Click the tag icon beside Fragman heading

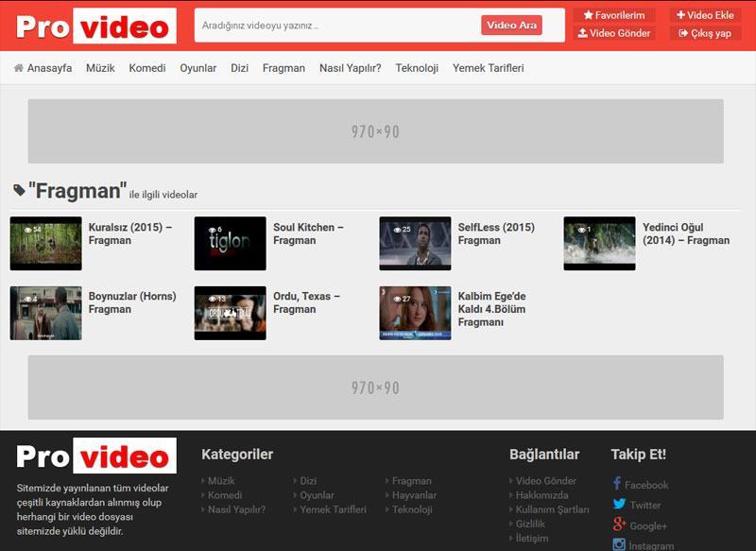19,190
